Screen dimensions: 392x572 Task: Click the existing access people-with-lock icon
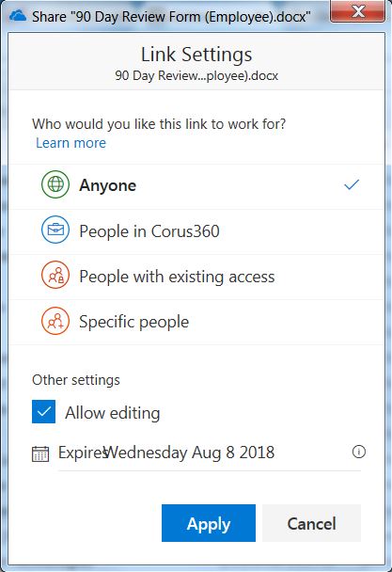[55, 275]
